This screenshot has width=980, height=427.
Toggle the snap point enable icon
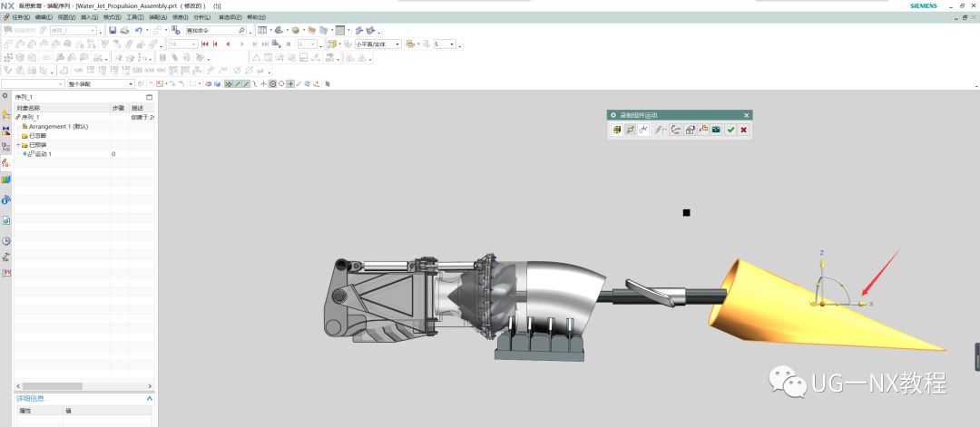228,83
